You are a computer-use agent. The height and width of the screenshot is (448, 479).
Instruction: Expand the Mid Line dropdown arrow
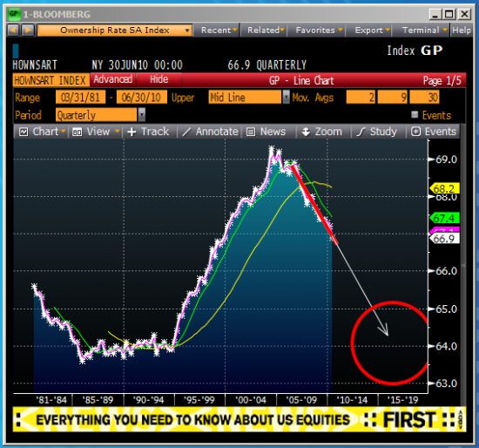click(286, 97)
